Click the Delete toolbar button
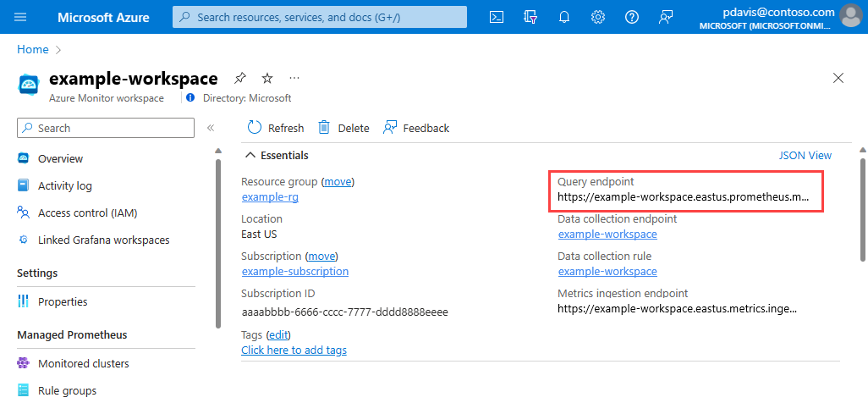Viewport: 868px width, 414px height. click(343, 128)
